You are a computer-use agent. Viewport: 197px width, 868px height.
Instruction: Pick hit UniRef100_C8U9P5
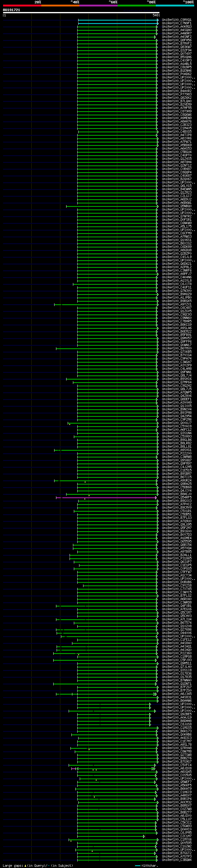177,67
